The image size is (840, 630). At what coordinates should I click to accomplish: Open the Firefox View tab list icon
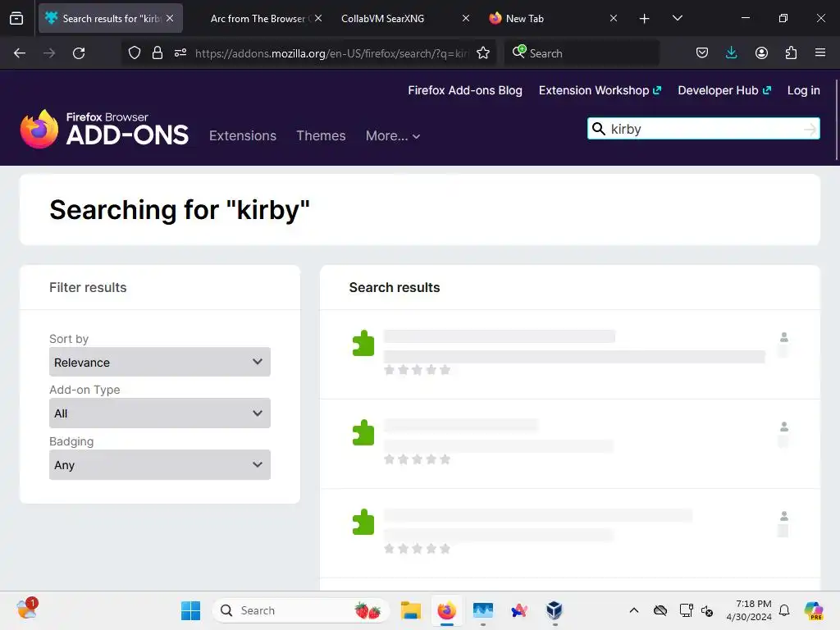(x=16, y=18)
